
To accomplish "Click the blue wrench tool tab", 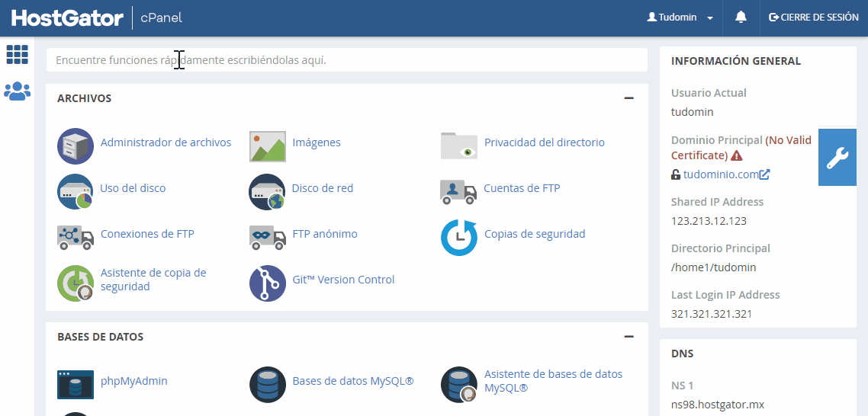I will tap(837, 157).
